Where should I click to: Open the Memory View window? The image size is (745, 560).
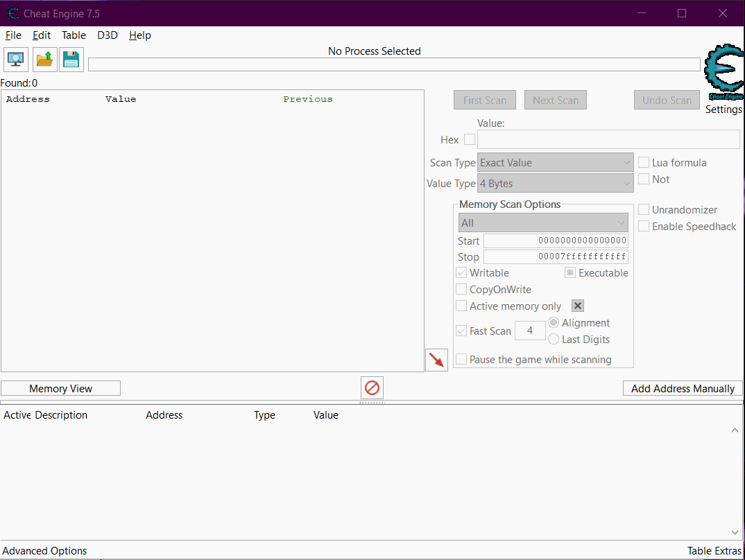61,388
